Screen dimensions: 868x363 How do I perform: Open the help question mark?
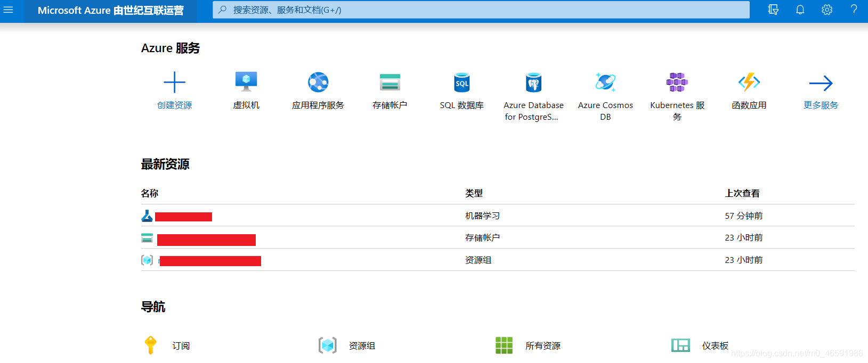tap(854, 10)
